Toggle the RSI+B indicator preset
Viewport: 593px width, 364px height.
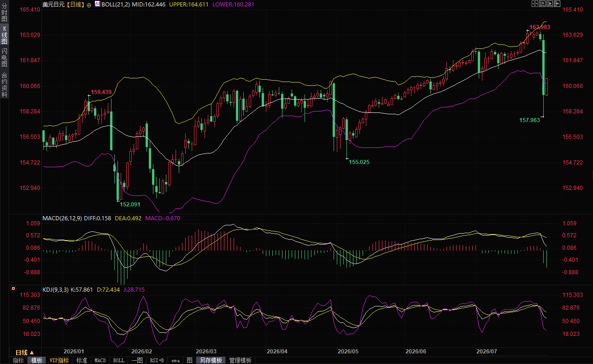(157, 360)
